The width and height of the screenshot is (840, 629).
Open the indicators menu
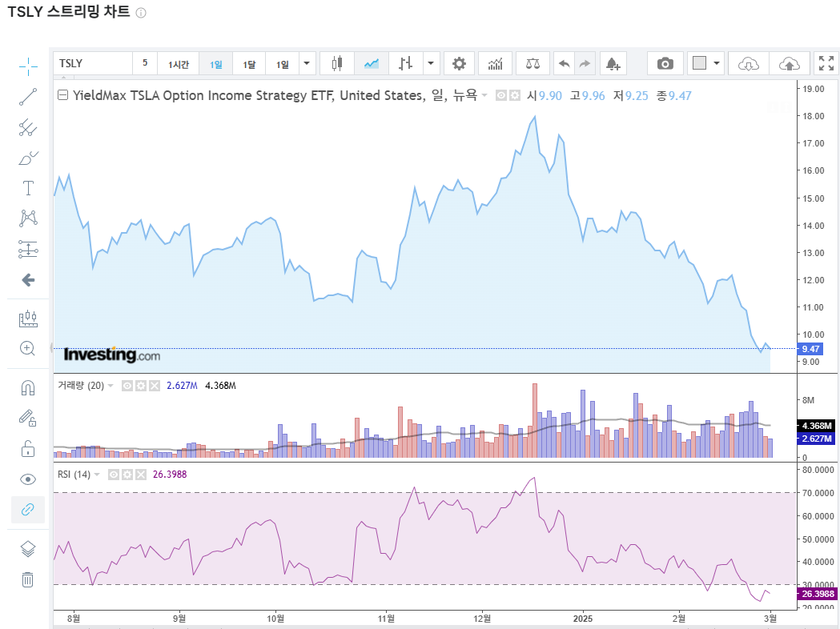pos(496,64)
